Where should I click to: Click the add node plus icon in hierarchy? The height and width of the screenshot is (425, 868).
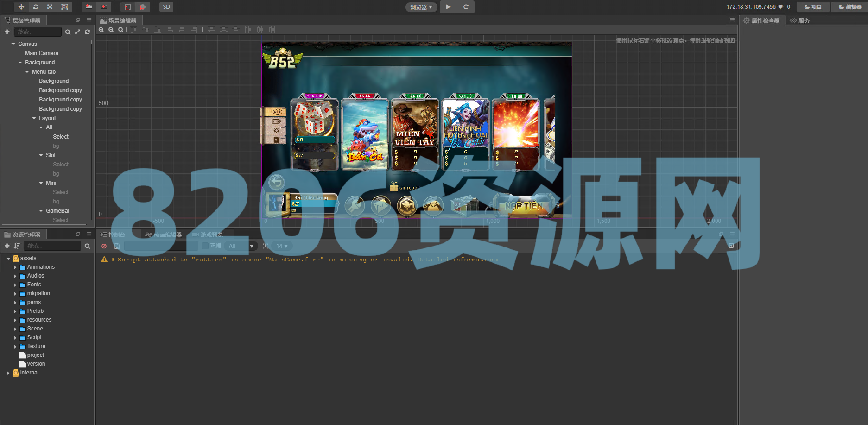click(x=7, y=32)
